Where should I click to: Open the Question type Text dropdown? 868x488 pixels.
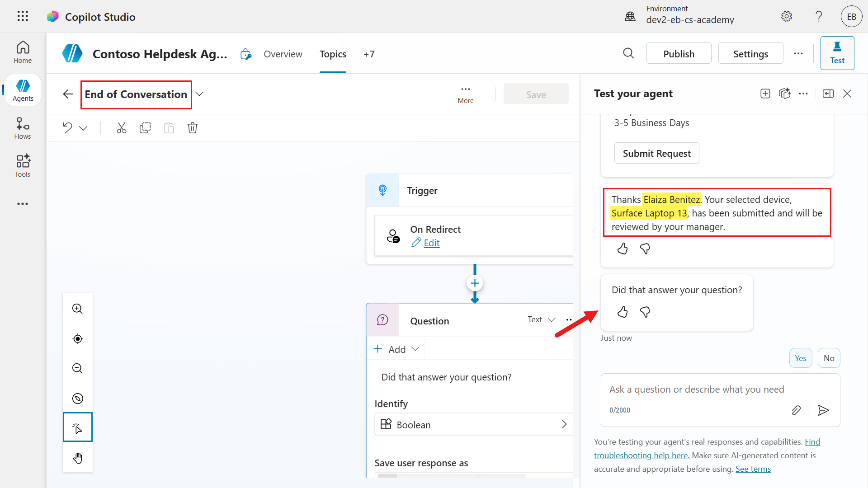tap(542, 319)
